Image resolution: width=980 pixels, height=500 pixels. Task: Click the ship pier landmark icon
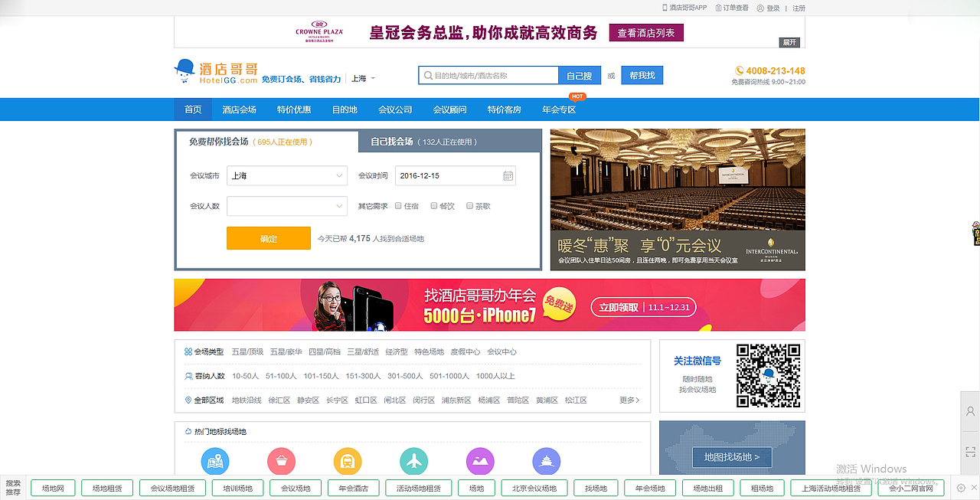click(545, 461)
